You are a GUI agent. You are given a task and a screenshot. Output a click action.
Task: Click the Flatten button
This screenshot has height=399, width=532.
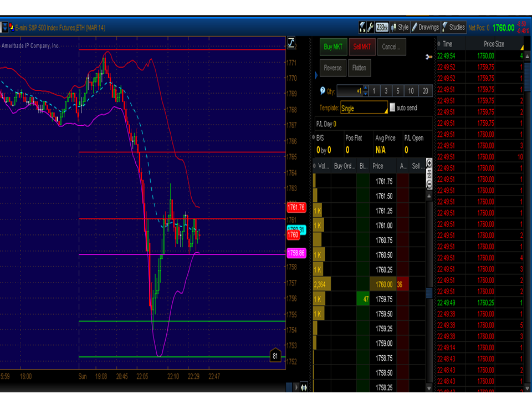click(359, 68)
